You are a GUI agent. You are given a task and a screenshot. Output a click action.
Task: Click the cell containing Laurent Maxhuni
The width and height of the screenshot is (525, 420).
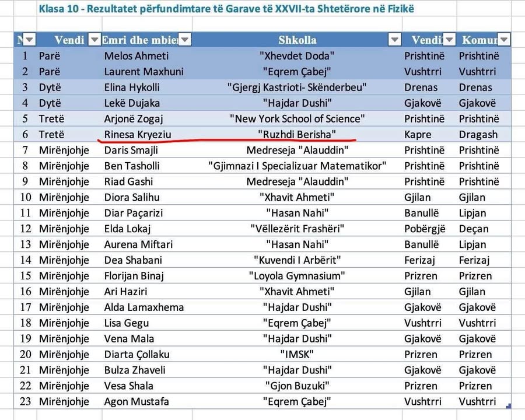(143, 72)
